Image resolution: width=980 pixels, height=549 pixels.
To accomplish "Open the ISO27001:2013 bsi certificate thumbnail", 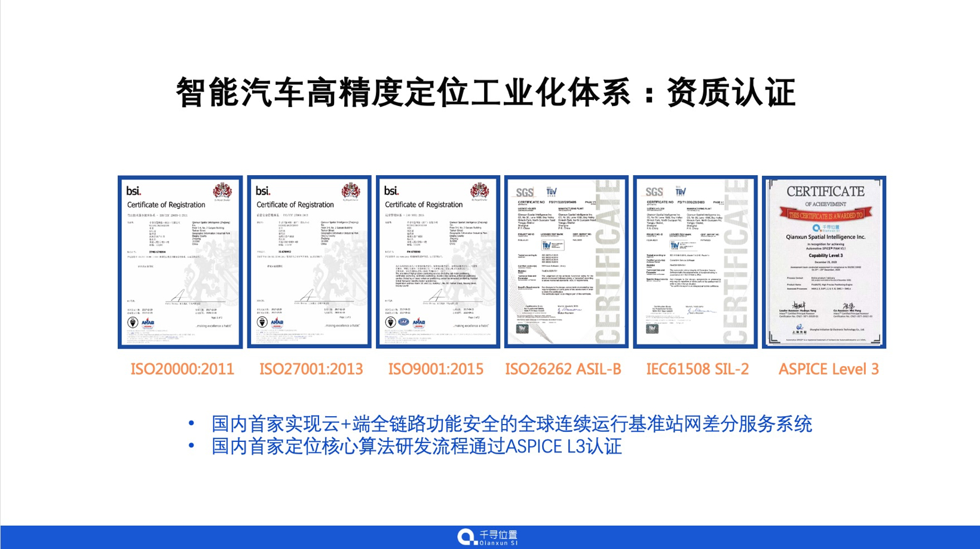I will tap(309, 262).
